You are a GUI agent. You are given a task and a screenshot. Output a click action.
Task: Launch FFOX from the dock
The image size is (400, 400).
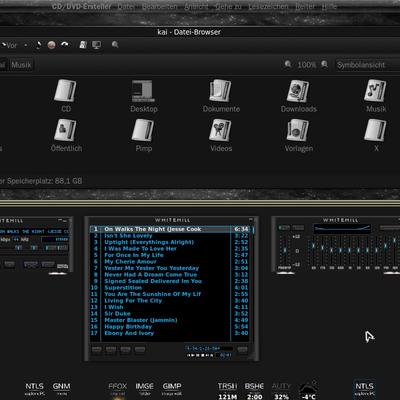(118, 389)
